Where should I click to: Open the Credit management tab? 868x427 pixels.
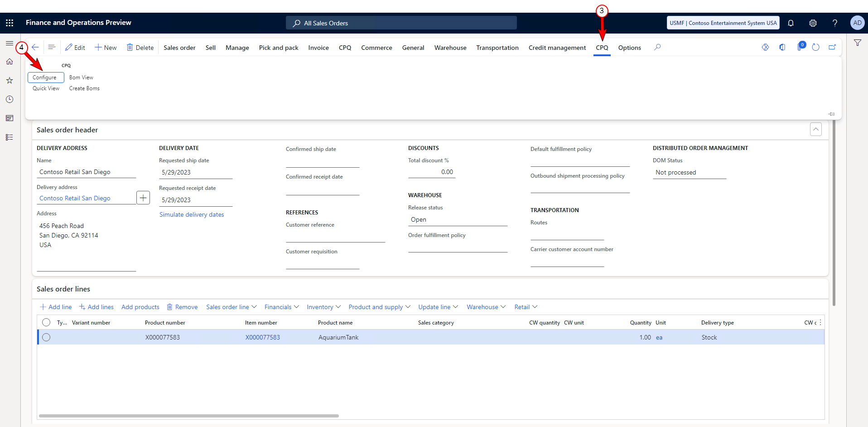pyautogui.click(x=557, y=48)
